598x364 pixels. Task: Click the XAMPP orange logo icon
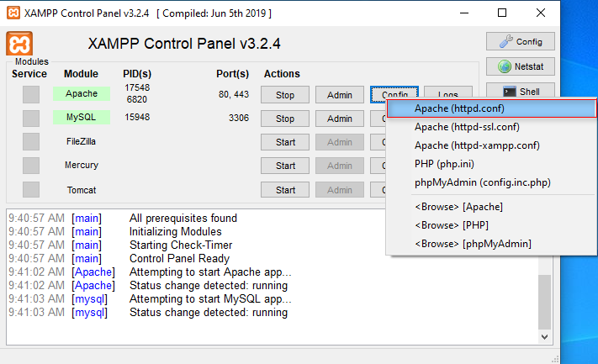(19, 44)
